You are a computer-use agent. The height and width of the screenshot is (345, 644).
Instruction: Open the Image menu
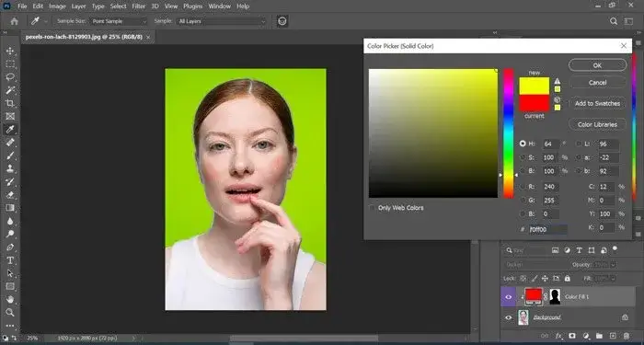click(57, 6)
